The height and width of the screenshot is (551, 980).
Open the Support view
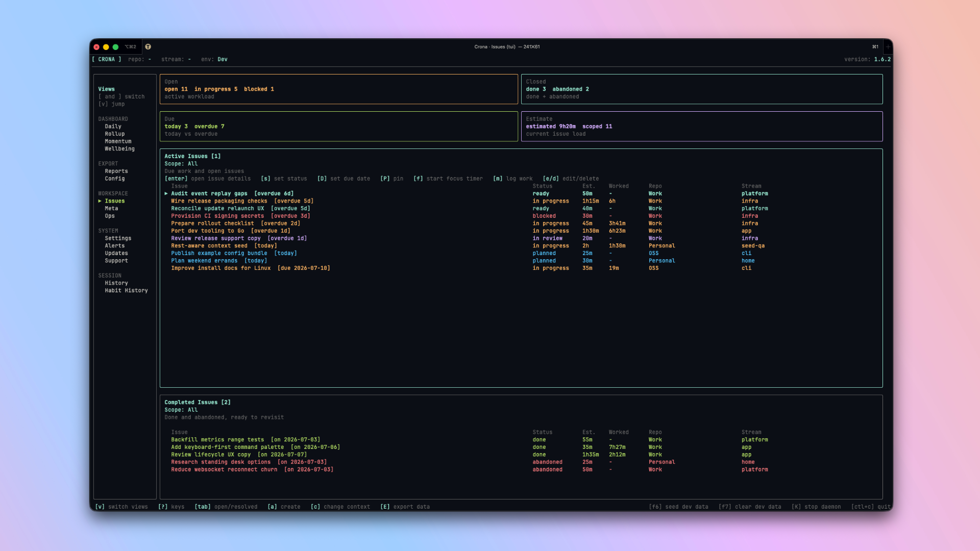[116, 261]
